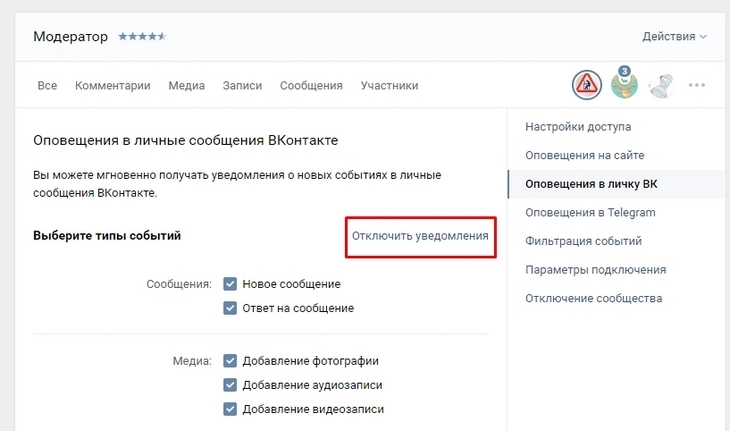Image resolution: width=730 pixels, height=431 pixels.
Task: Switch to the Все tab
Action: (x=47, y=86)
